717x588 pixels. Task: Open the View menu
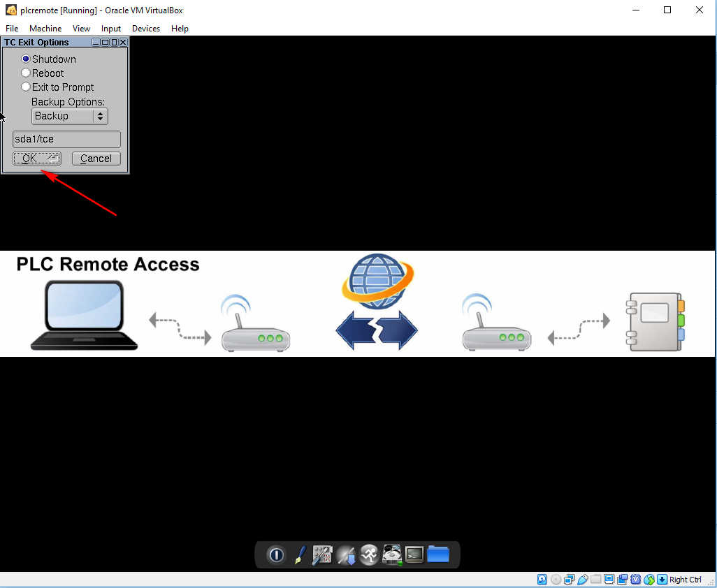pyautogui.click(x=81, y=29)
